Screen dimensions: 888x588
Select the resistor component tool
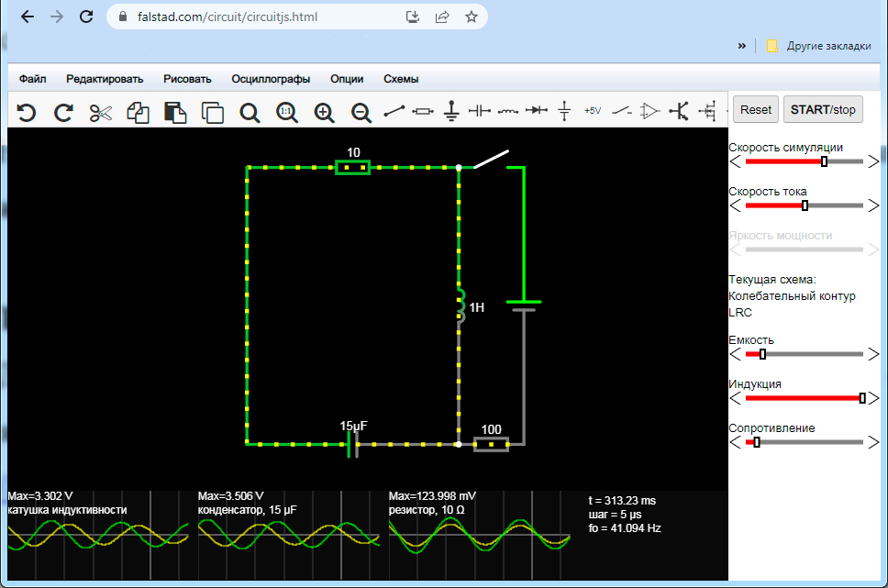point(423,112)
